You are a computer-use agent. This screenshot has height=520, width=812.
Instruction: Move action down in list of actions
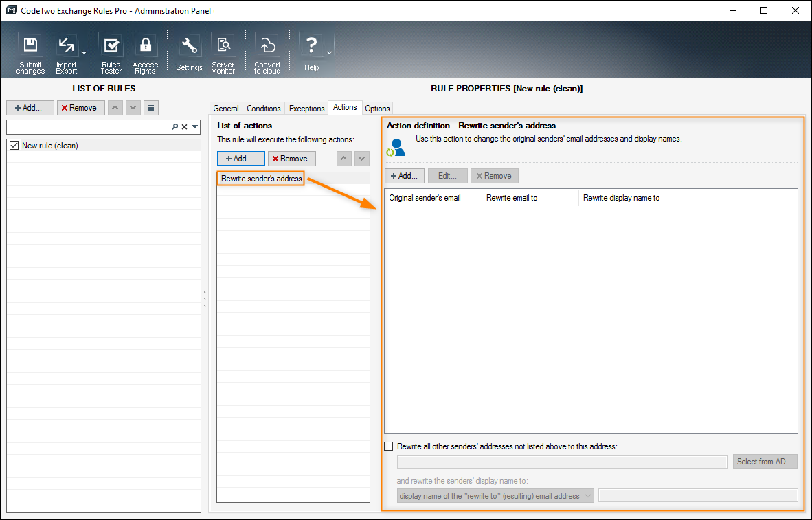click(x=362, y=159)
